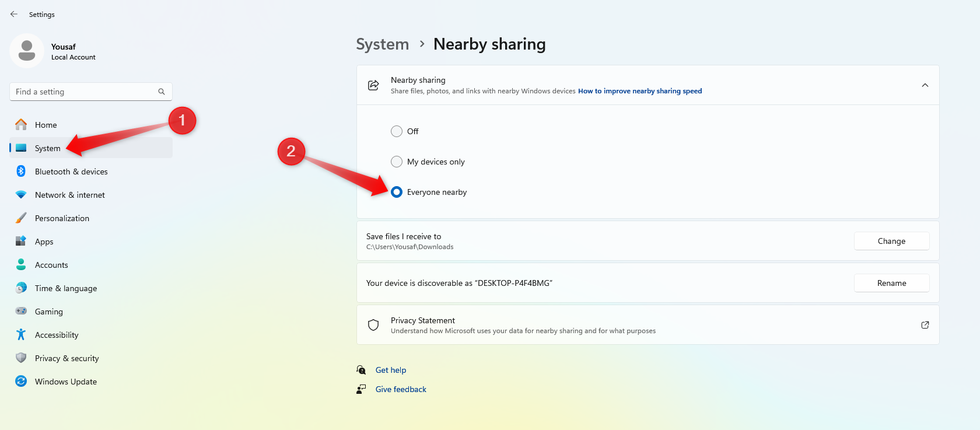980x430 pixels.
Task: Click the discoverable as DESKTOP-P4F4BMG text
Action: pos(459,283)
